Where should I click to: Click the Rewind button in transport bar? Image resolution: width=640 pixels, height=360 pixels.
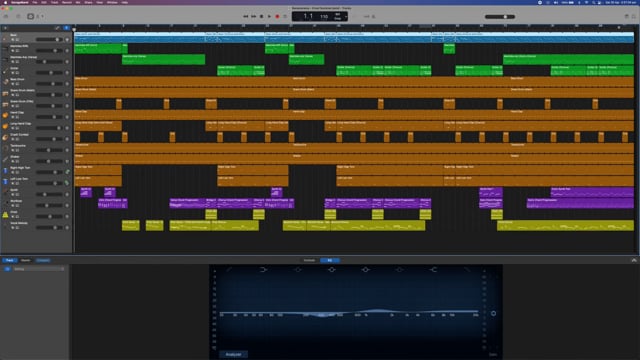[246, 17]
